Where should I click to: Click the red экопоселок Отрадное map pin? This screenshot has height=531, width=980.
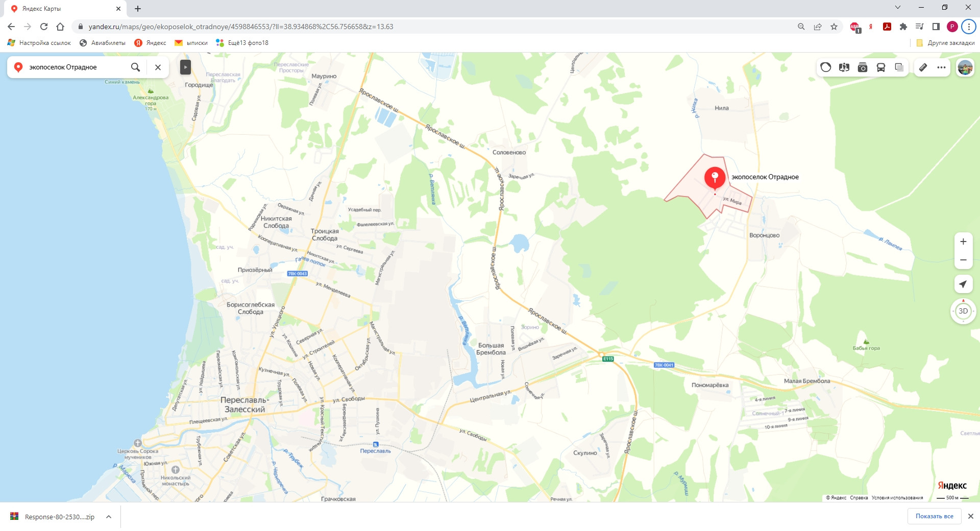click(715, 178)
